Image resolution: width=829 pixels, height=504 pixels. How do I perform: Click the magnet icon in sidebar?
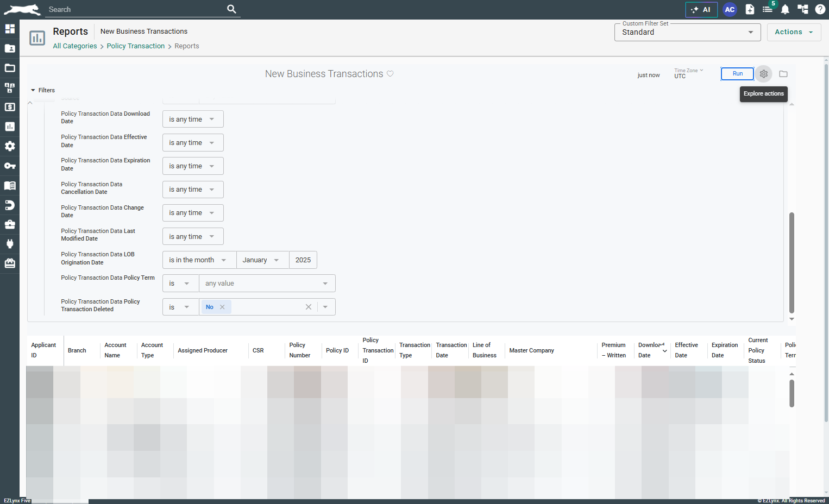10,205
